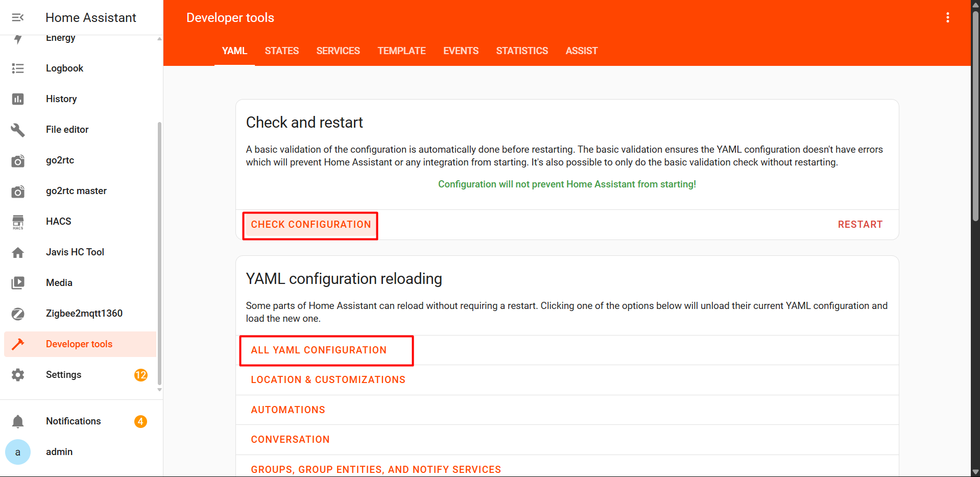Open the ASSIST tab
The width and height of the screenshot is (980, 477).
tap(581, 51)
